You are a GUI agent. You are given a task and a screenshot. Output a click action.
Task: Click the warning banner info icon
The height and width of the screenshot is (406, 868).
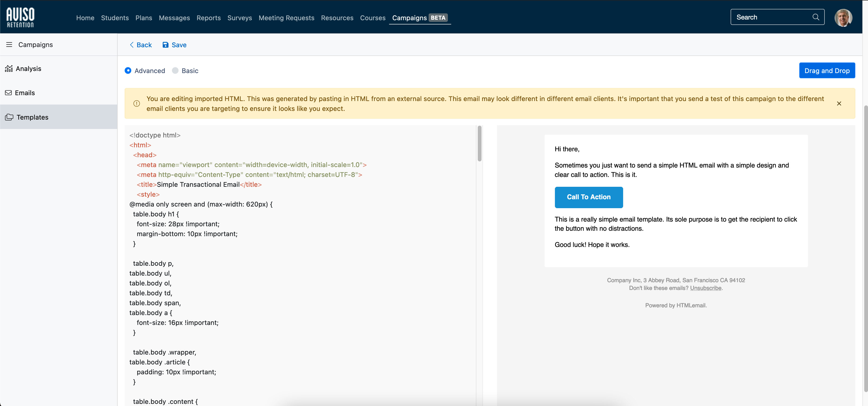pyautogui.click(x=136, y=104)
